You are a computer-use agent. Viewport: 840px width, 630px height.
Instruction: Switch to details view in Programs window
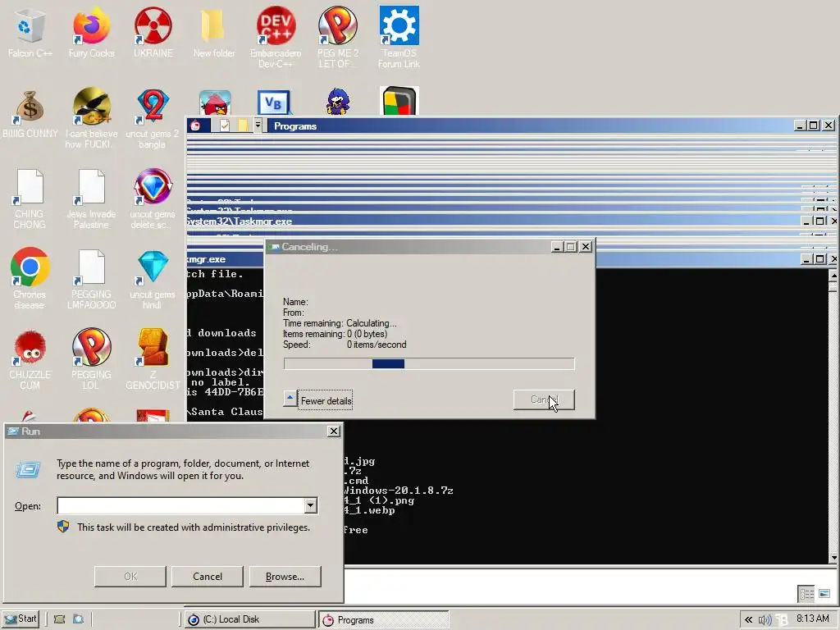tap(806, 594)
